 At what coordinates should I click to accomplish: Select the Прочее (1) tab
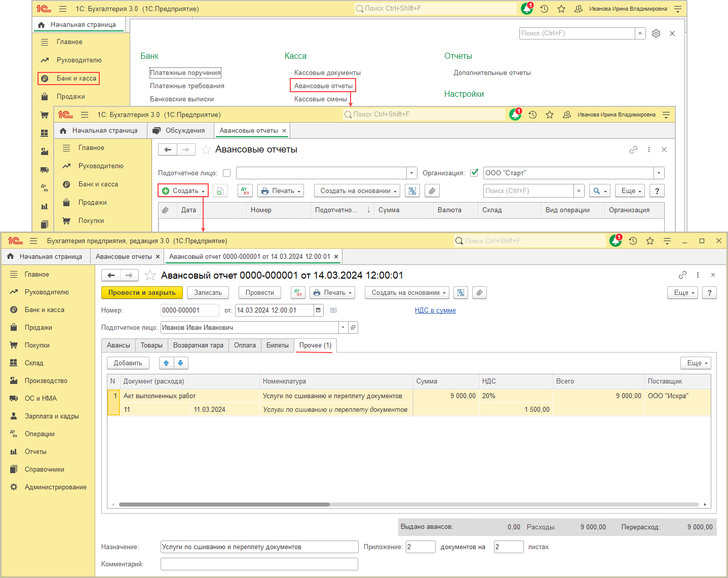(315, 345)
